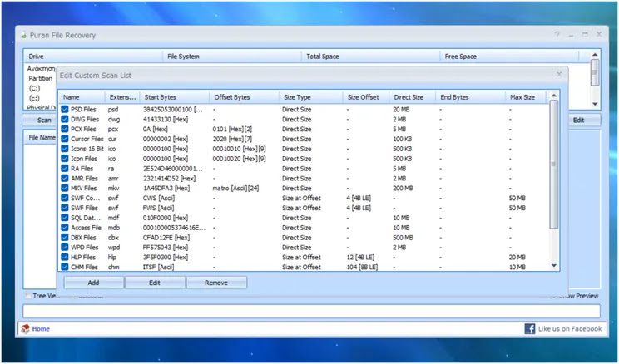This screenshot has width=619, height=364.
Task: Click Edit button below scan list
Action: pyautogui.click(x=155, y=283)
